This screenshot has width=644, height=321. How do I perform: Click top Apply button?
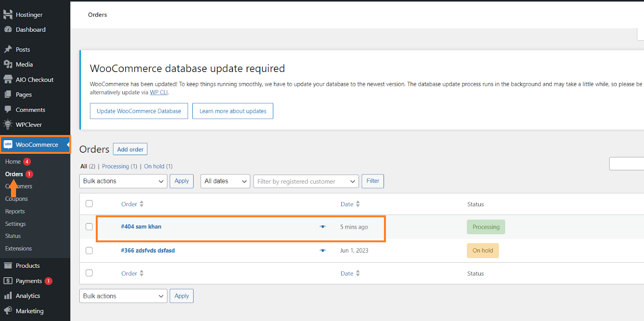182,181
